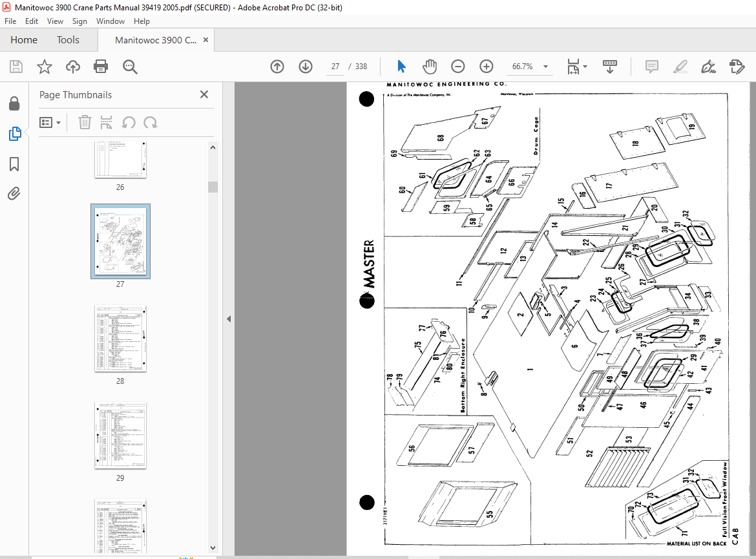Viewport: 756px width, 559px height.
Task: Open the Find text search tool
Action: [x=130, y=67]
